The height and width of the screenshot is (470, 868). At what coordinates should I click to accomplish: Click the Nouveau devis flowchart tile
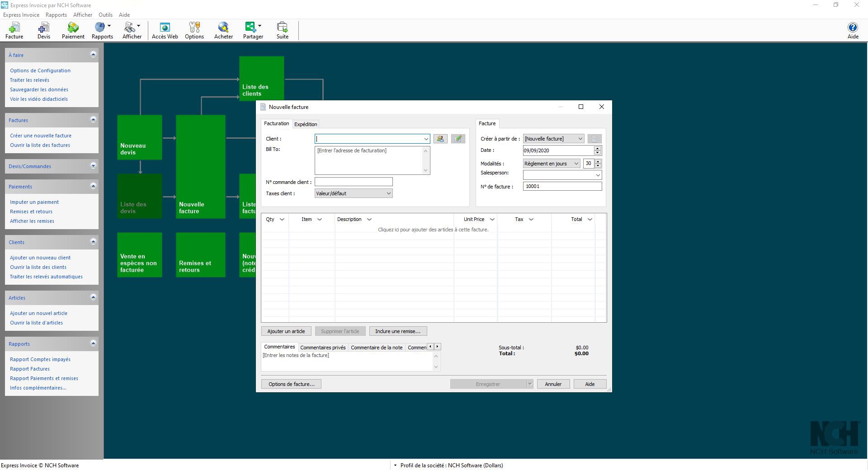140,137
